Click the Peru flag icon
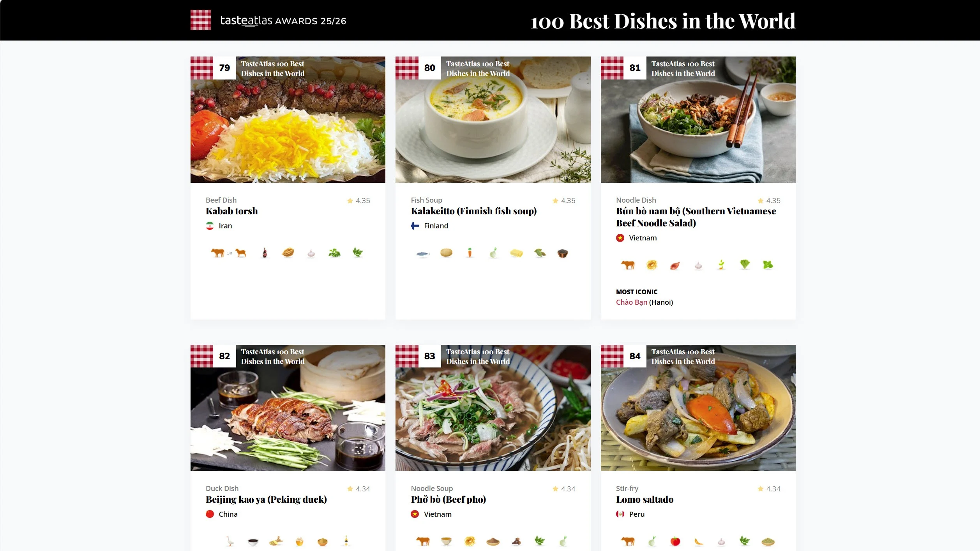 620,514
